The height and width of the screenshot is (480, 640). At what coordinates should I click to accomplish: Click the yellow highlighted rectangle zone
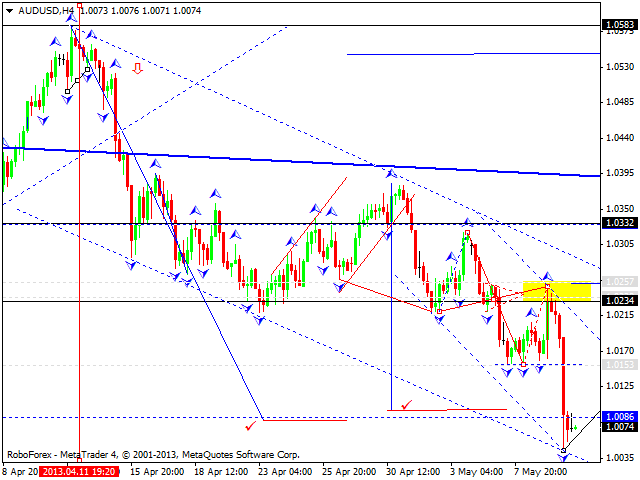click(x=556, y=291)
